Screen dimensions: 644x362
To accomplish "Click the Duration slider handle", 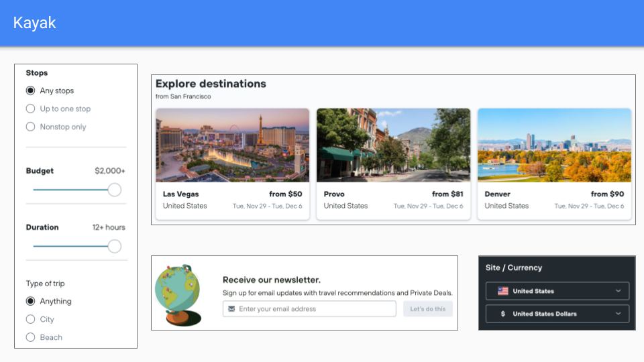I will pyautogui.click(x=115, y=246).
